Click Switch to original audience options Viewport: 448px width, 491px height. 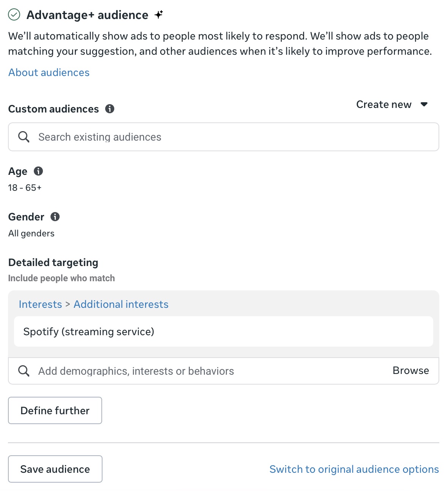354,469
